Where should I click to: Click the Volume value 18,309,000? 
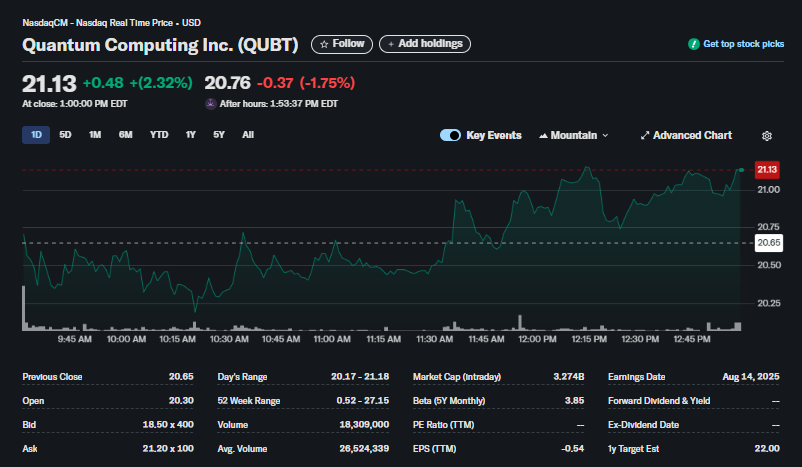coord(364,425)
